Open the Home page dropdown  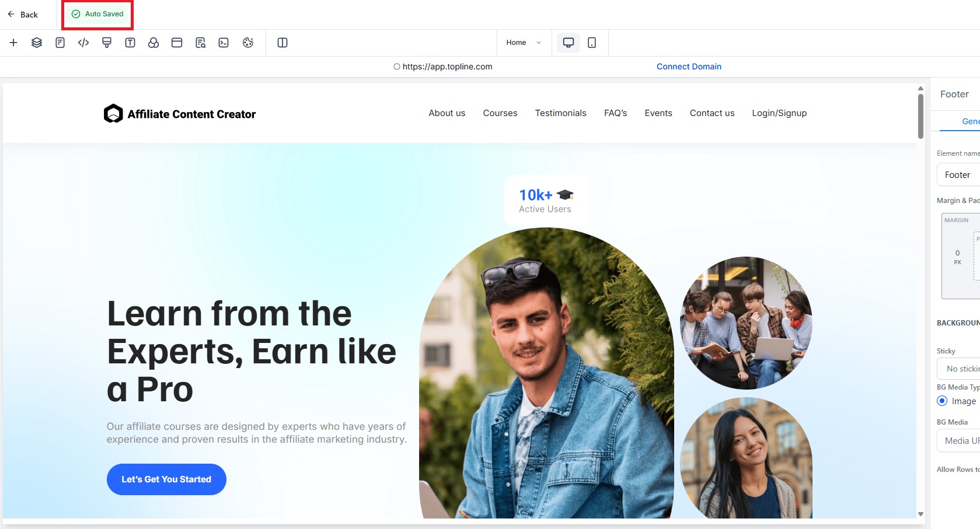click(524, 43)
